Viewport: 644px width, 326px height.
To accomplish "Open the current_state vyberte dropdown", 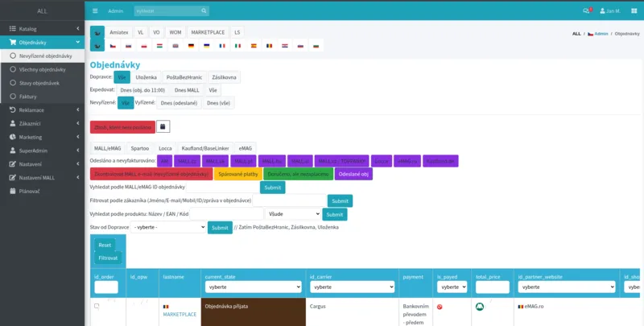I will (253, 287).
